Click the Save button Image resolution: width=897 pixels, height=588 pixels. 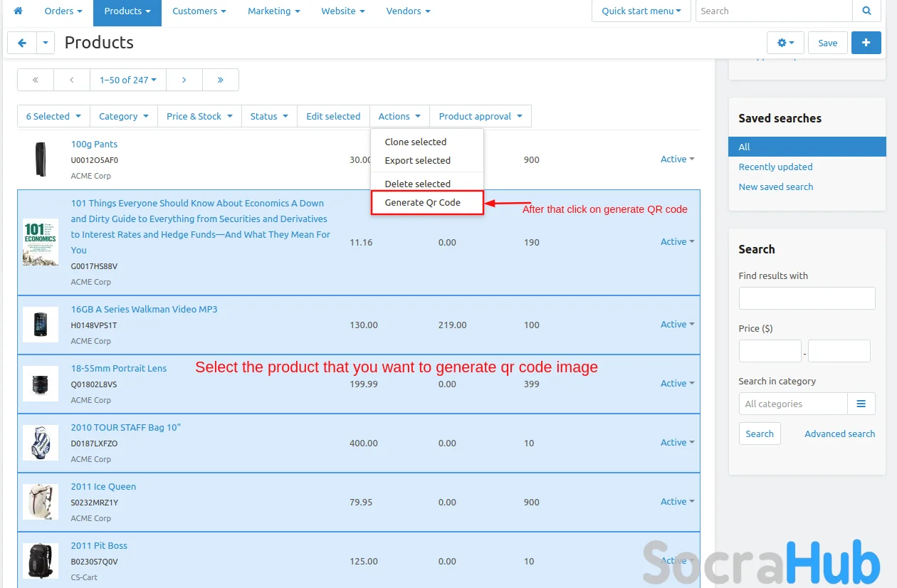click(827, 43)
